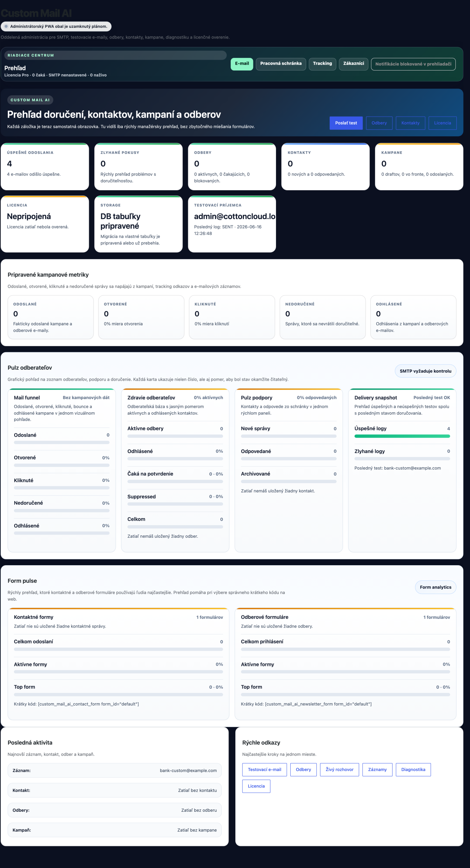The height and width of the screenshot is (868, 470).
Task: Click the Zdravie odberateľov card heading
Action: coord(151,398)
